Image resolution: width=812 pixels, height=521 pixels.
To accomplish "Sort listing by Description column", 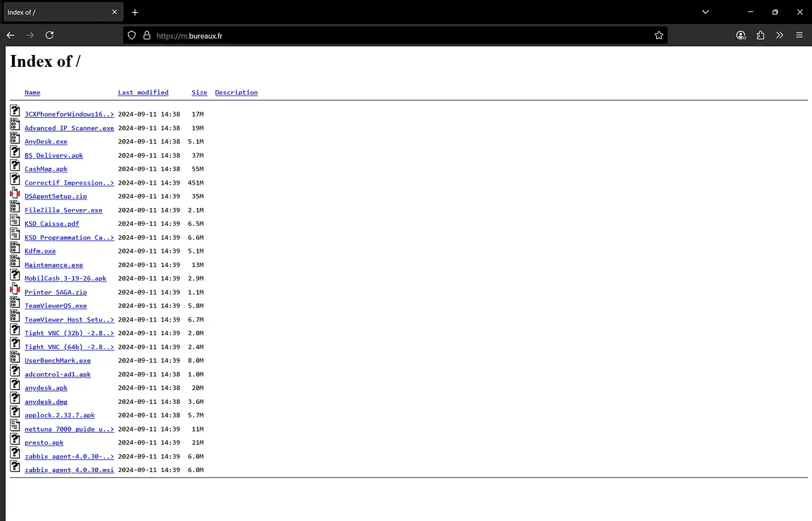I will [x=236, y=93].
